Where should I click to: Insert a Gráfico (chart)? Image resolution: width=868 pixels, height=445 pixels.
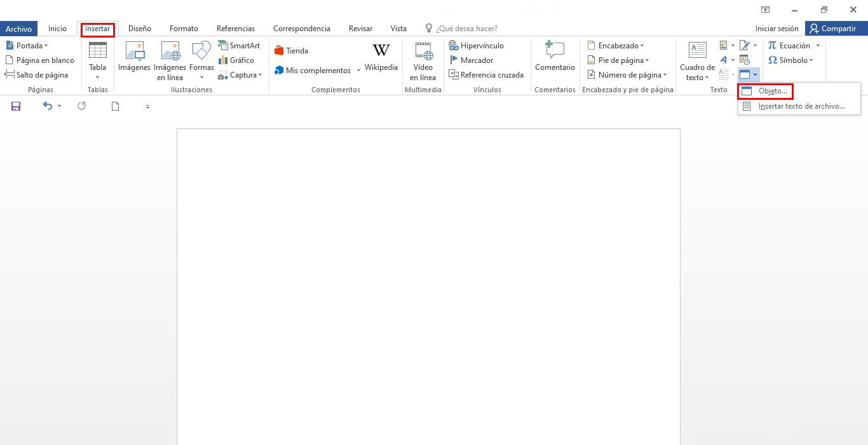(x=238, y=60)
